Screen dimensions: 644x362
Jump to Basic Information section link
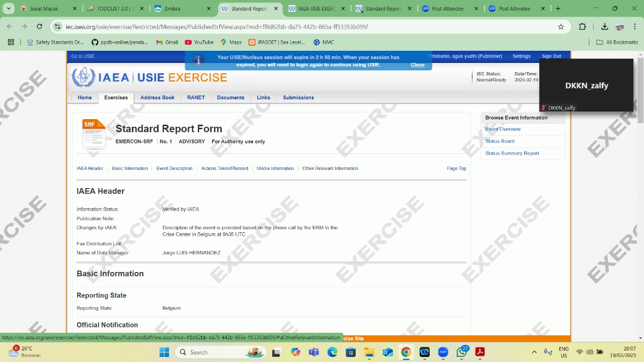tap(130, 168)
